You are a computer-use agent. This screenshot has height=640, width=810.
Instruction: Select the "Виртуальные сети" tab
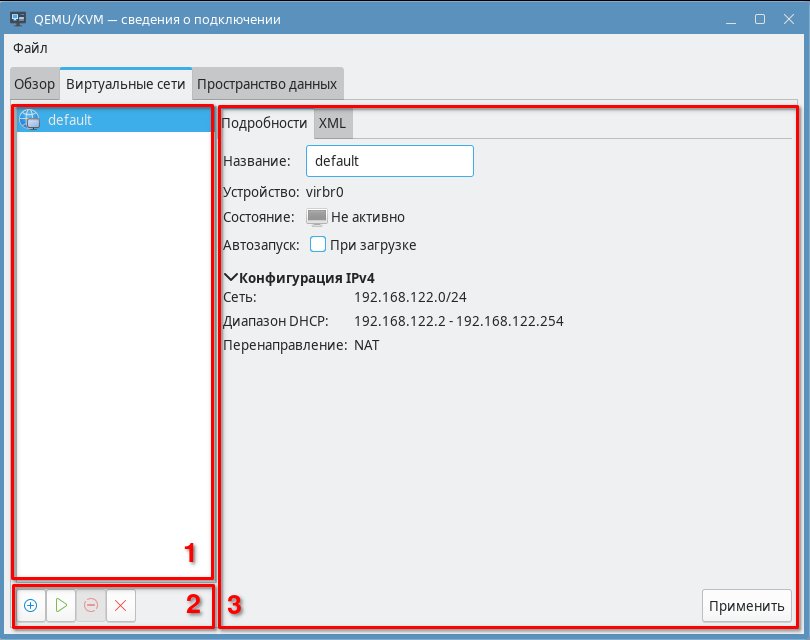click(x=125, y=84)
